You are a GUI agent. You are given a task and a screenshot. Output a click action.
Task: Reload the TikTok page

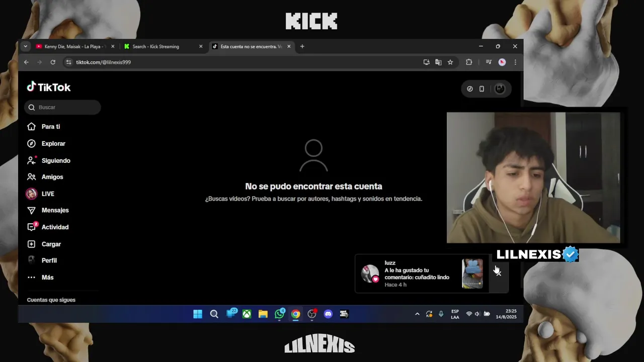click(x=53, y=62)
